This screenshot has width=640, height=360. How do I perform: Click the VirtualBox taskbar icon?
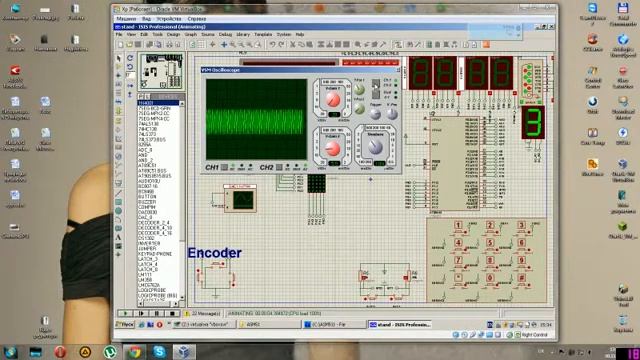(x=184, y=351)
